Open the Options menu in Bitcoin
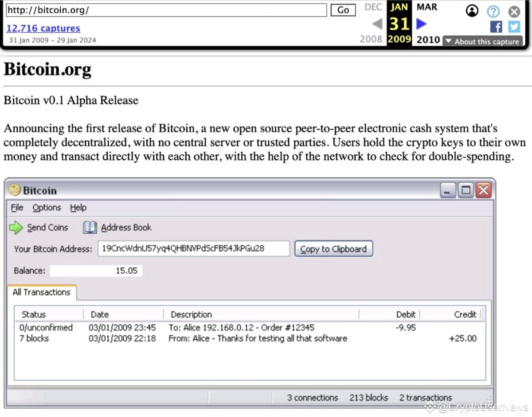 (x=47, y=208)
